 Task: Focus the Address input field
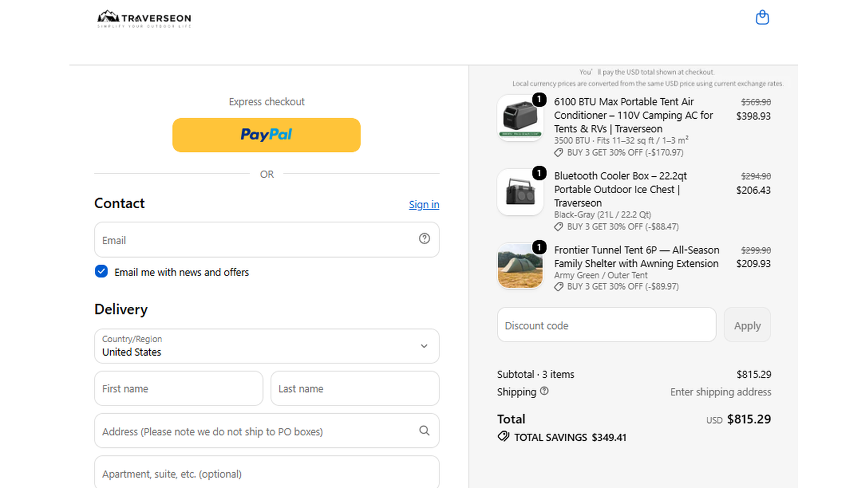tap(267, 431)
